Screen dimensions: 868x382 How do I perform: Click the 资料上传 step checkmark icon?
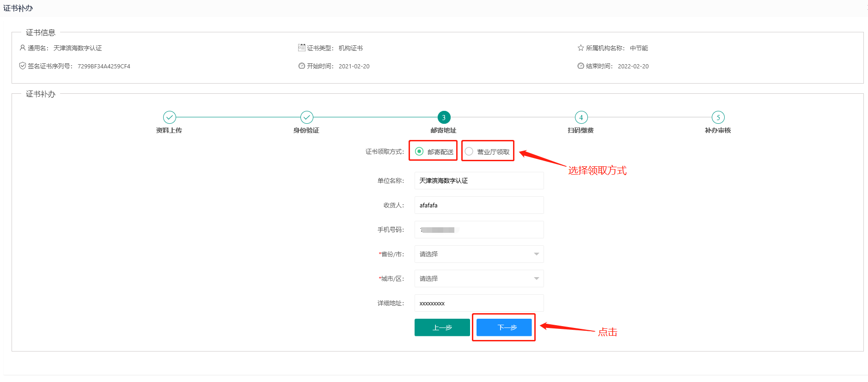[170, 117]
